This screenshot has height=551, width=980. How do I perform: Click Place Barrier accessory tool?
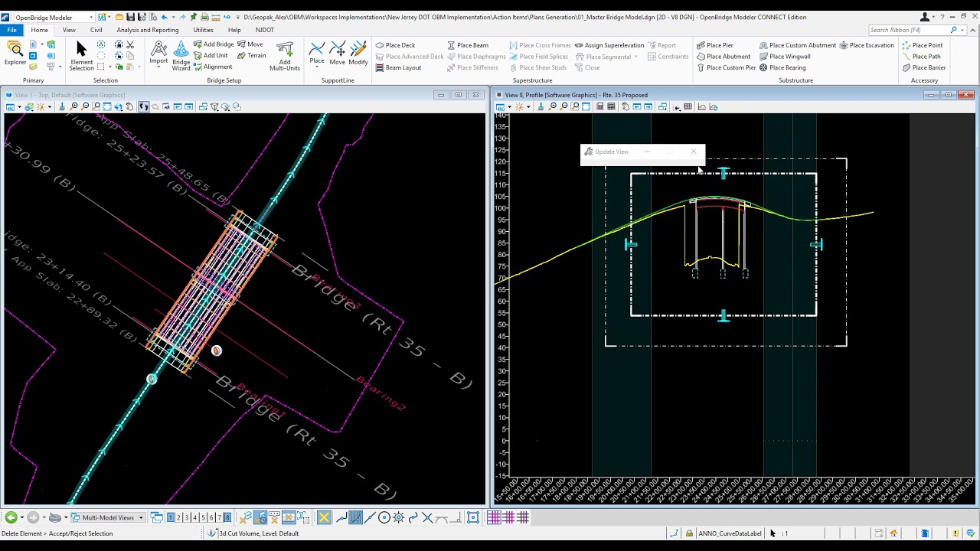[923, 67]
